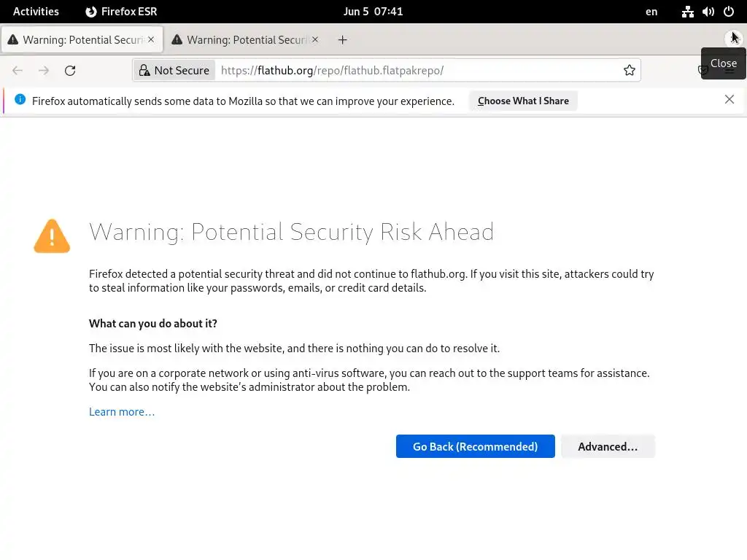Reload the current page
This screenshot has height=560, width=747.
70,71
